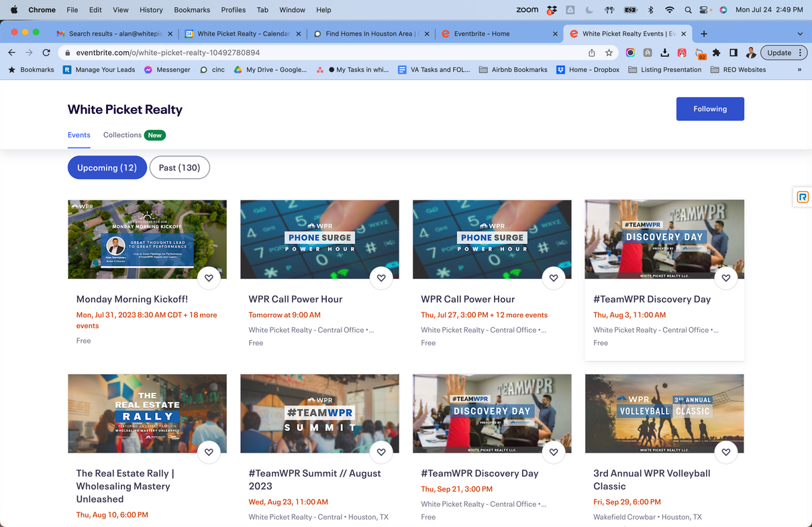Viewport: 812px width, 527px height.
Task: Show Past (130) events
Action: [179, 168]
